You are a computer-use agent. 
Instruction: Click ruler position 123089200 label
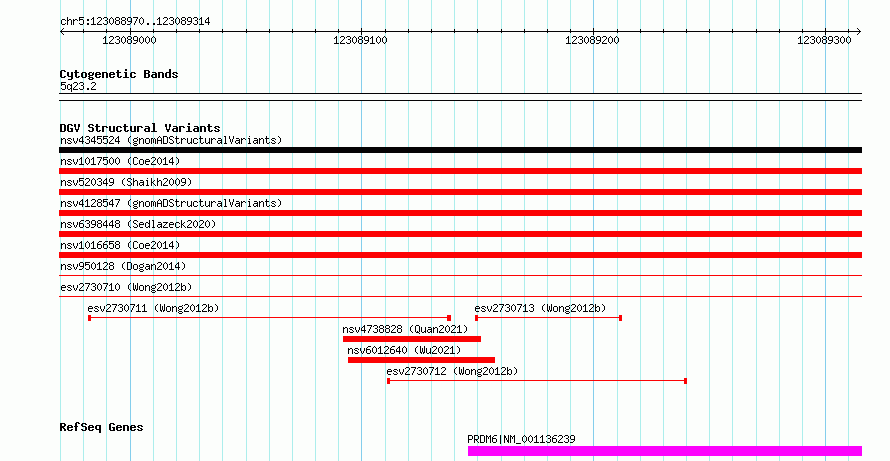tap(593, 40)
